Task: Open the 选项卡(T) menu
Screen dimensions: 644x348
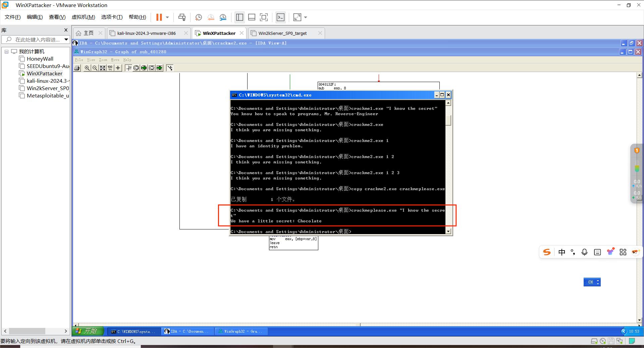Action: point(112,17)
